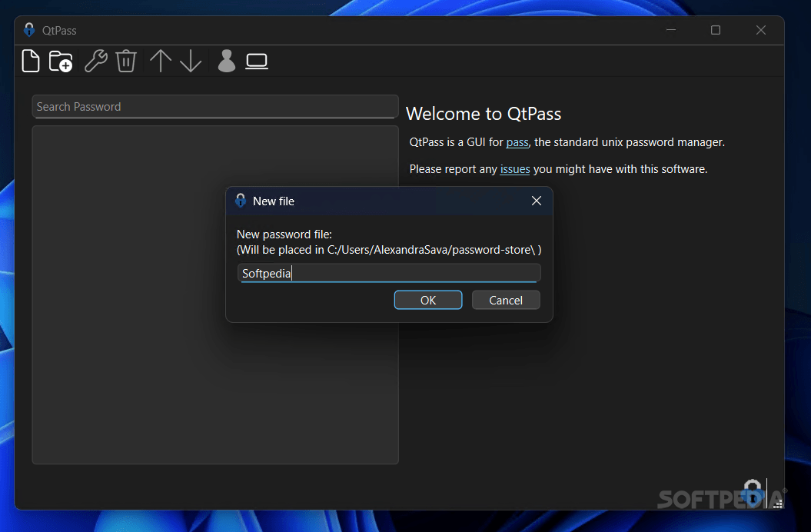Viewport: 811px width, 532px height.
Task: Click the password file name input field
Action: (389, 273)
